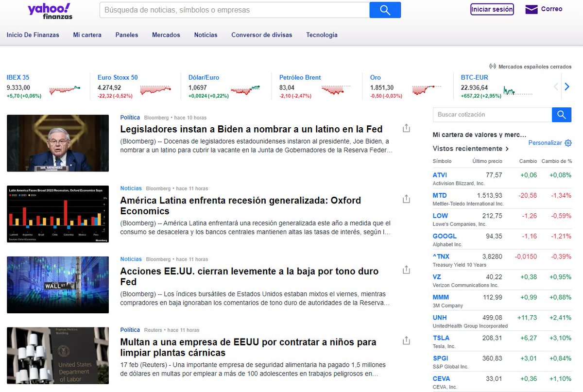The height and width of the screenshot is (392, 583).
Task: Open the ATVI ticker symbol
Action: [x=440, y=175]
